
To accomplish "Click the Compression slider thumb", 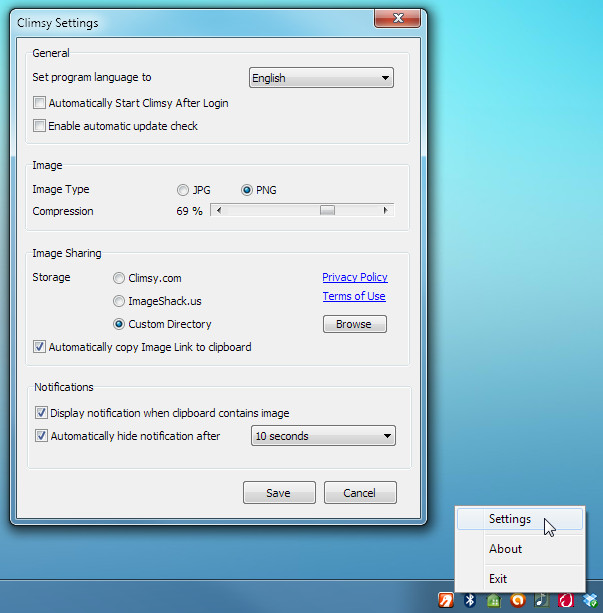I will (x=327, y=210).
